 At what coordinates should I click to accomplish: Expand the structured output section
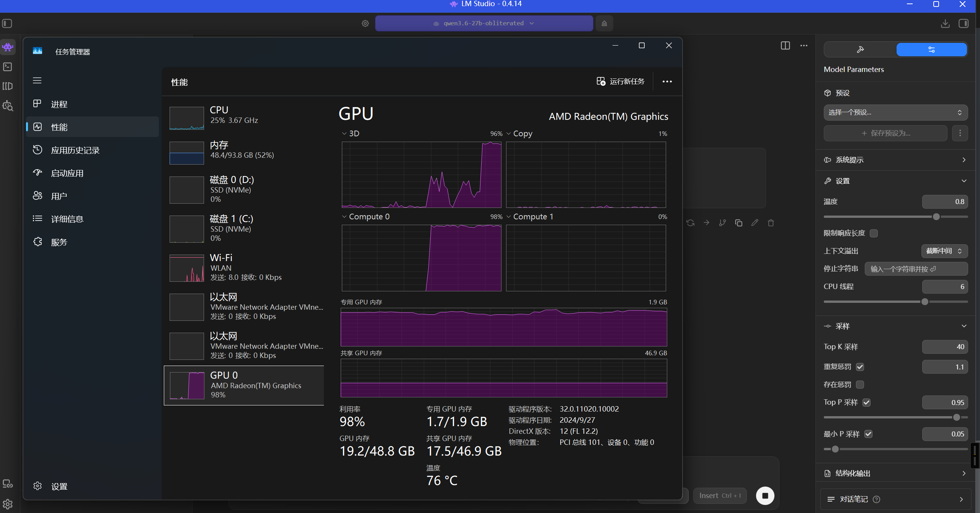(x=896, y=474)
